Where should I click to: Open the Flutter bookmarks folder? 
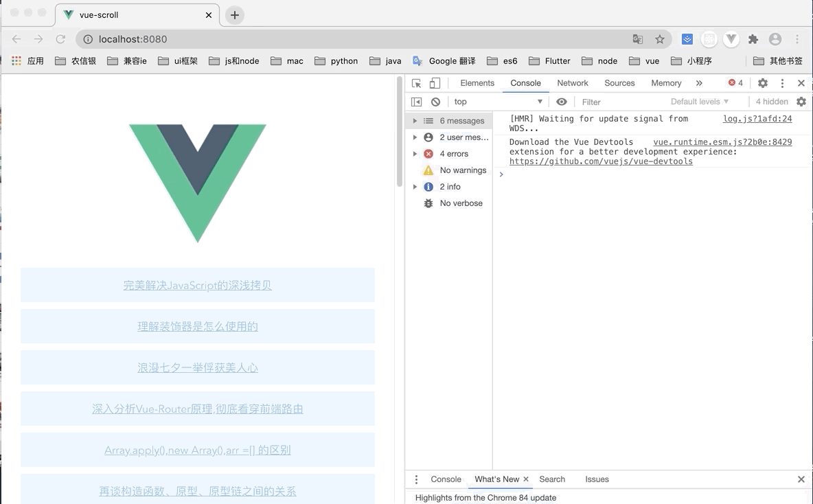549,60
